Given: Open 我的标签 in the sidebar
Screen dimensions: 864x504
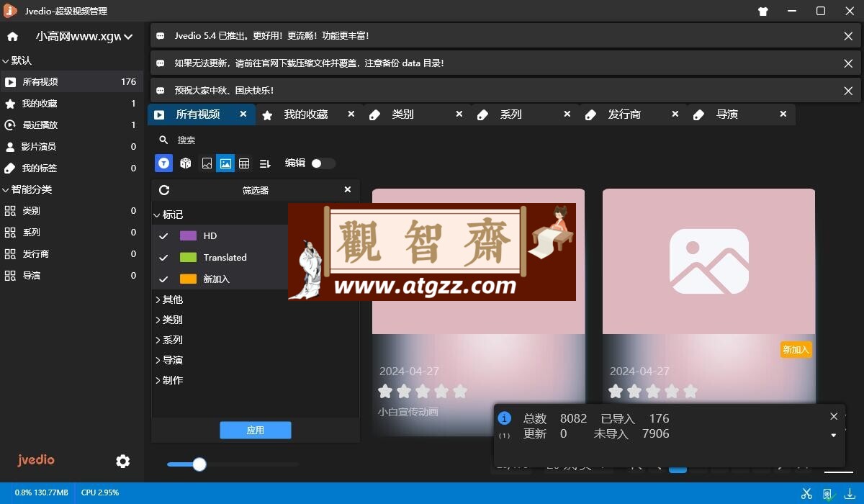Looking at the screenshot, I should [x=72, y=168].
